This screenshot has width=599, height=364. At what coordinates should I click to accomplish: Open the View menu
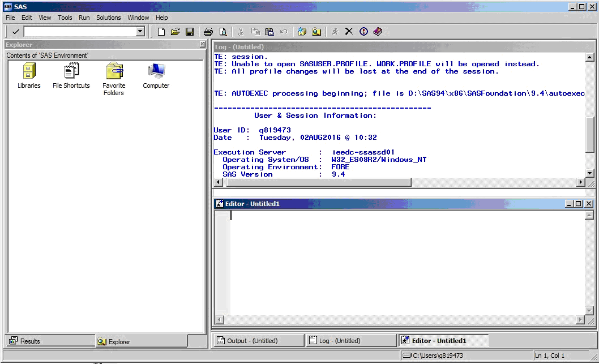45,18
